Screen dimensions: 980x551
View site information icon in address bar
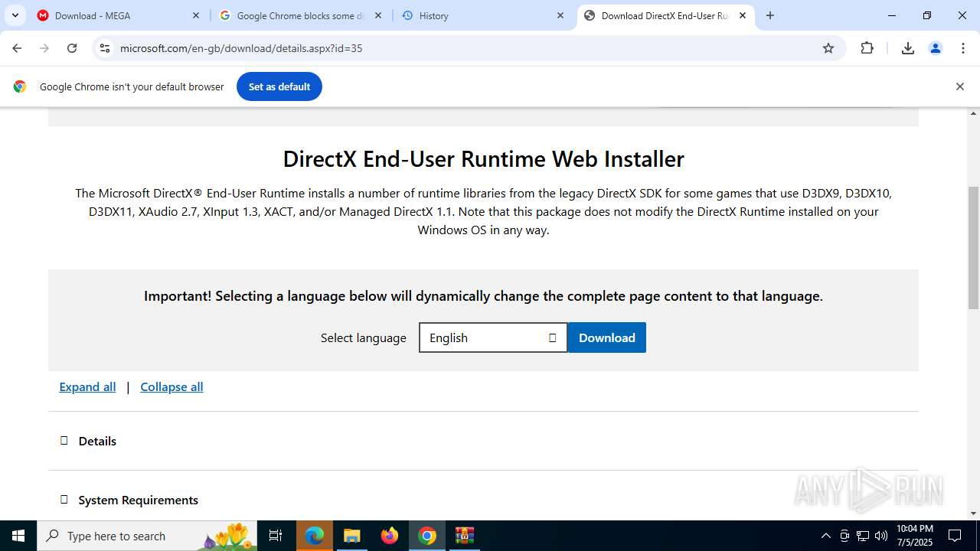point(106,48)
